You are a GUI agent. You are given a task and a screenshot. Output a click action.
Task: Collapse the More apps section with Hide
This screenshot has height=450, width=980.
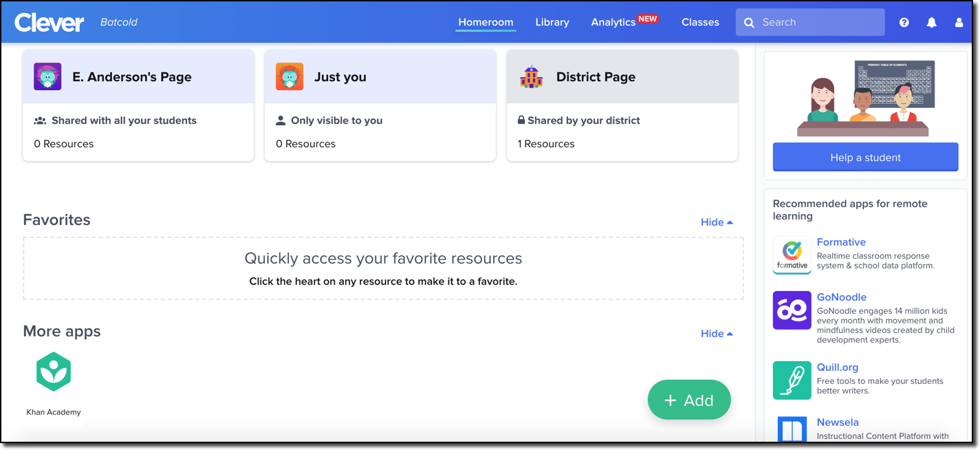(717, 334)
